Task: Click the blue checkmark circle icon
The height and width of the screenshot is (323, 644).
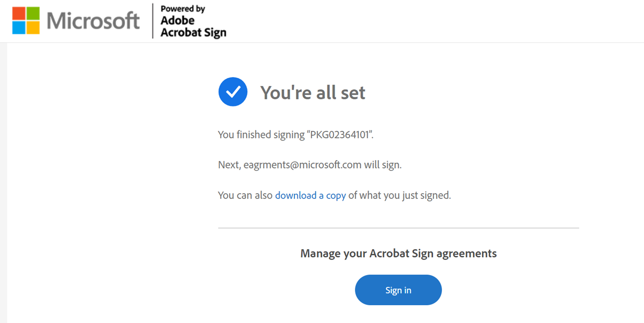Action: point(233,92)
